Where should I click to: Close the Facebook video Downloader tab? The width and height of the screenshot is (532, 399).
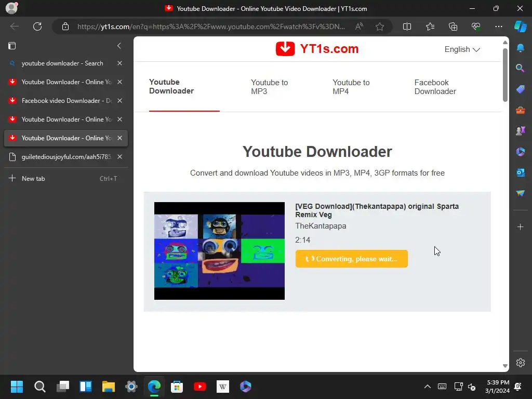(x=120, y=101)
